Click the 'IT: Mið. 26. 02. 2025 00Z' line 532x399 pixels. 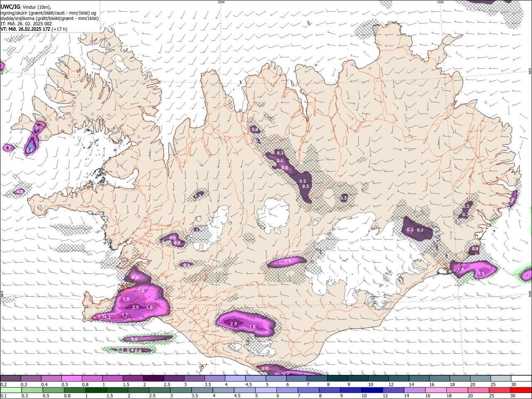[x=26, y=24]
